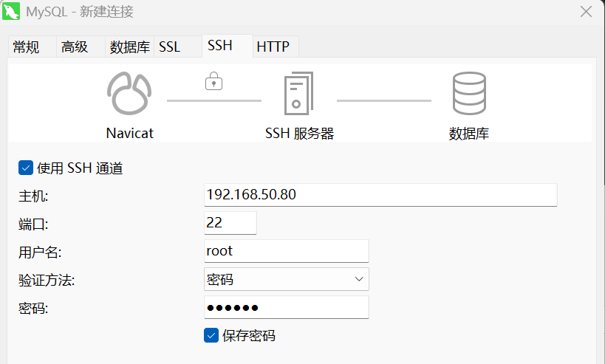Click the SSH 服务器 server tower icon
Viewport: 605px width, 364px height.
click(x=299, y=94)
